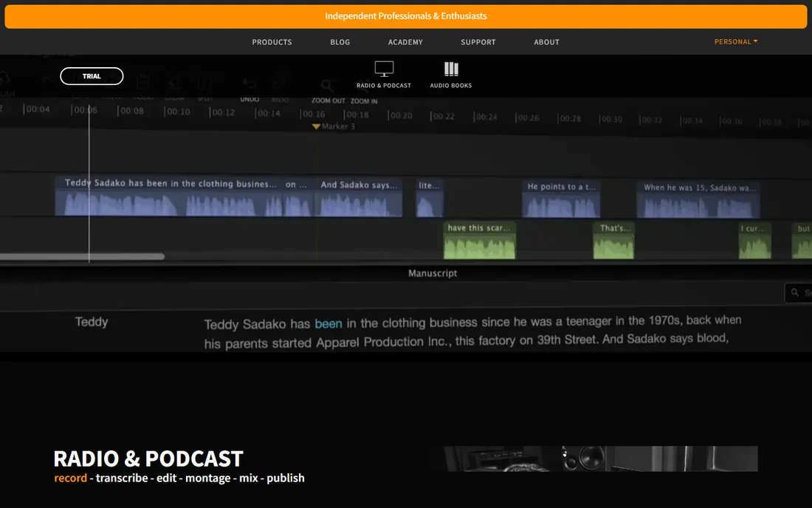Image resolution: width=812 pixels, height=508 pixels.
Task: Click the highlighted word 'been' in manuscript
Action: [328, 323]
